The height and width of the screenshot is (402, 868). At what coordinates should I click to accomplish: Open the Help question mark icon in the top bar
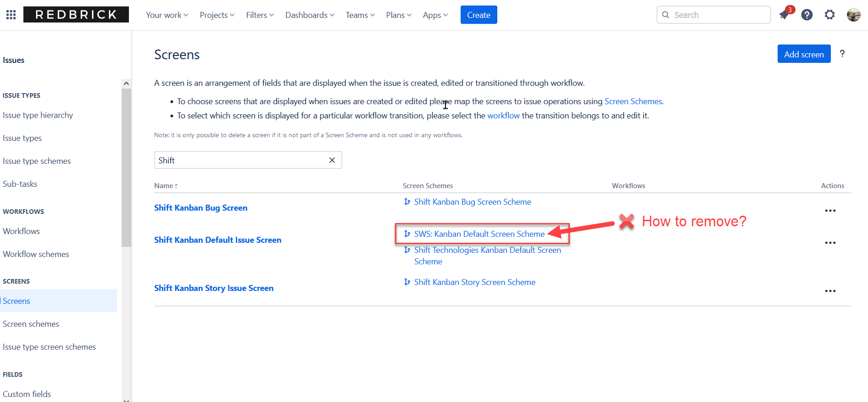tap(807, 15)
